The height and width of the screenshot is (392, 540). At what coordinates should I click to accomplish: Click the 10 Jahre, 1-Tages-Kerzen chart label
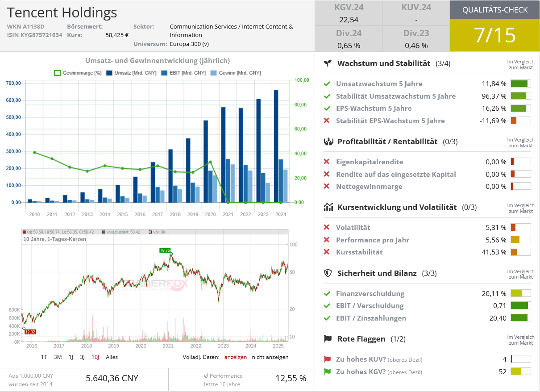click(x=54, y=239)
